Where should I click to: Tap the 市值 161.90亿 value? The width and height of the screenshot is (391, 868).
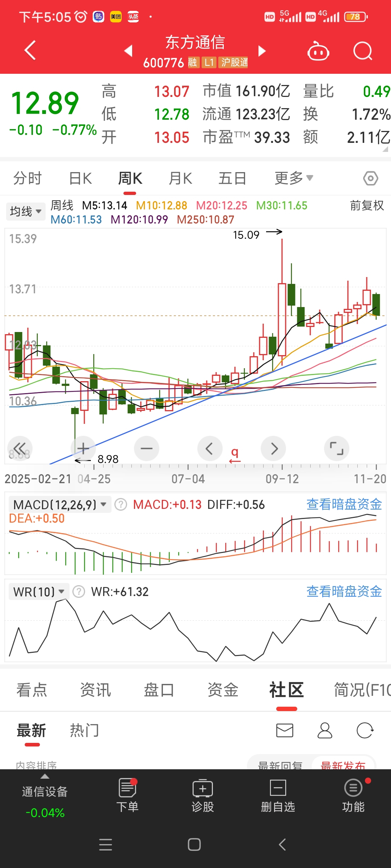click(x=246, y=91)
